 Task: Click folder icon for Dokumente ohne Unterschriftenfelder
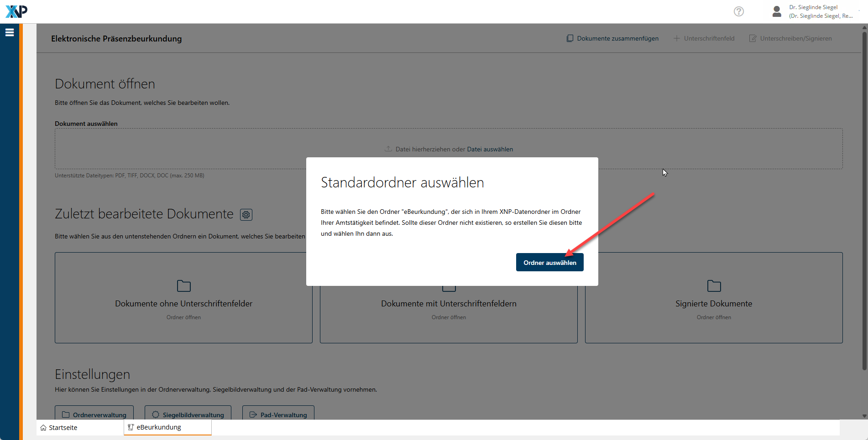[183, 286]
